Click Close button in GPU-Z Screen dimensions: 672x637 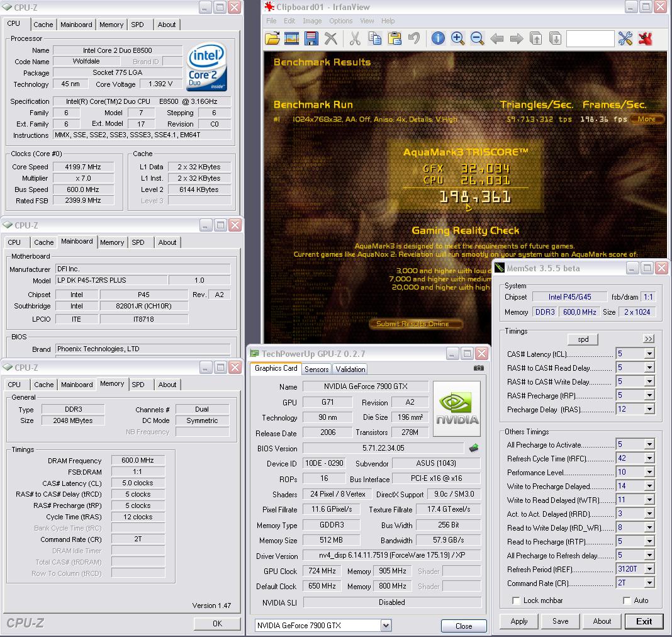(x=464, y=626)
